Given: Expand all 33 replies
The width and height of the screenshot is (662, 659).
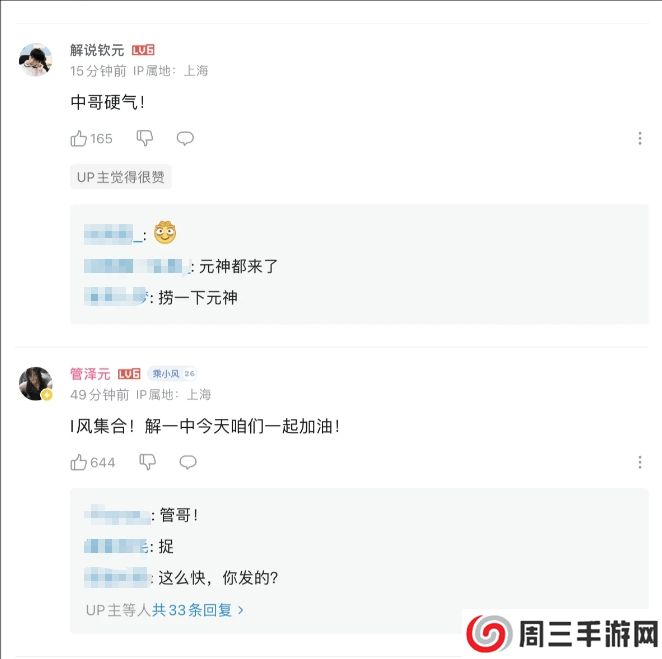Looking at the screenshot, I should [x=198, y=609].
